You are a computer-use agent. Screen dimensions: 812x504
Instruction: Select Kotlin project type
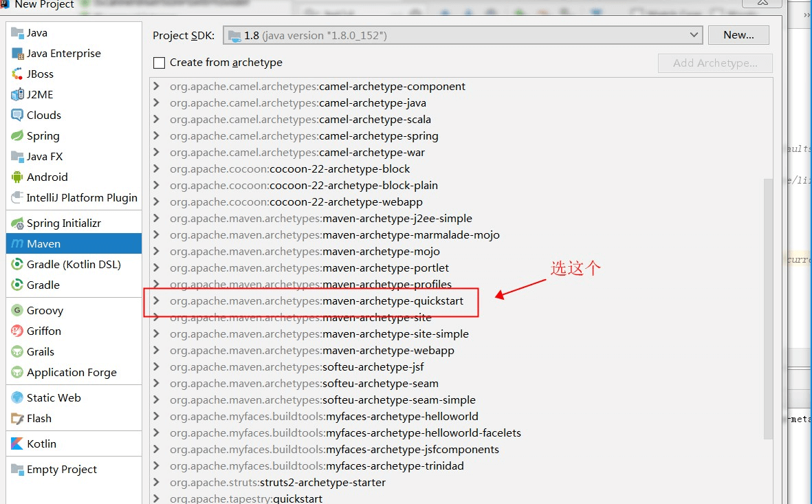pyautogui.click(x=74, y=444)
